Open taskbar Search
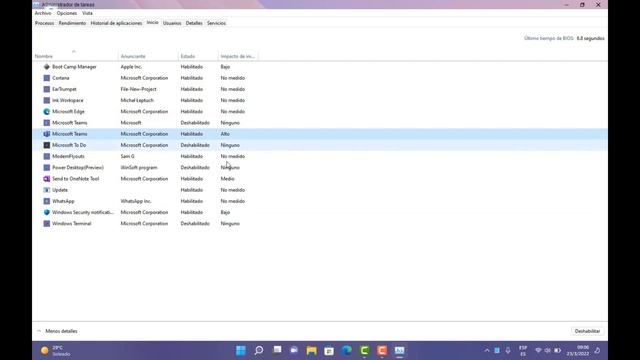Viewport: 640px width, 360px height. [259, 351]
